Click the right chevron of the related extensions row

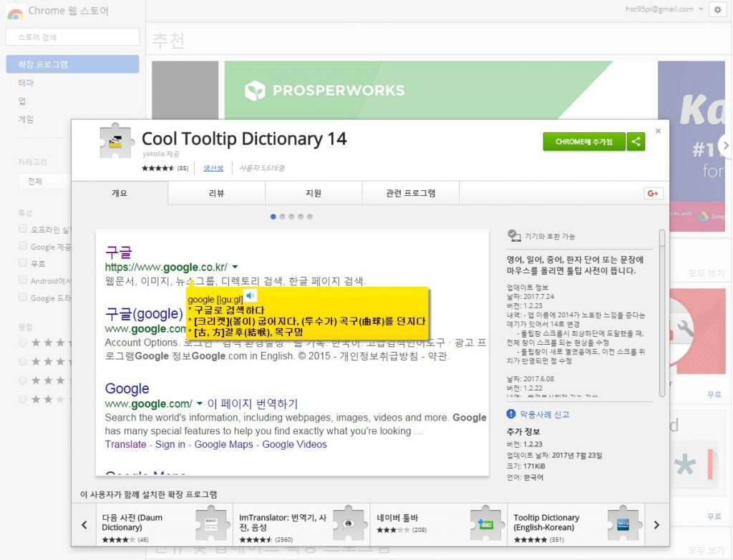(x=656, y=524)
